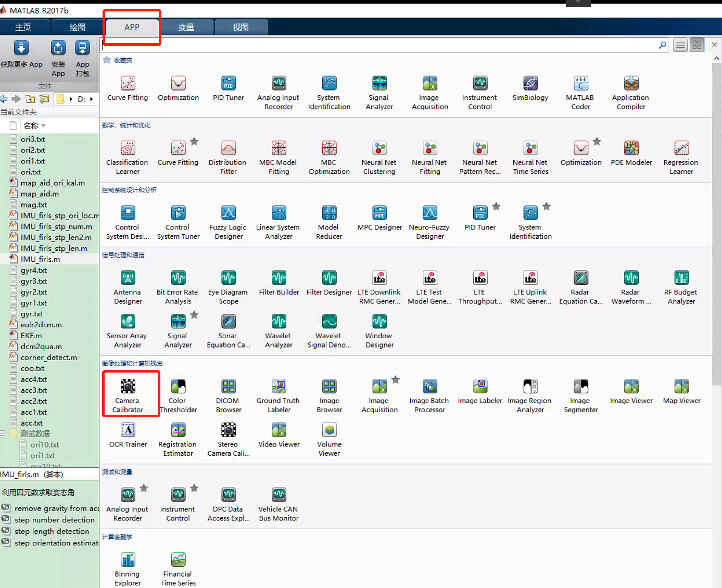Start Ground Truth Labeler app
The height and width of the screenshot is (588, 722).
278,395
